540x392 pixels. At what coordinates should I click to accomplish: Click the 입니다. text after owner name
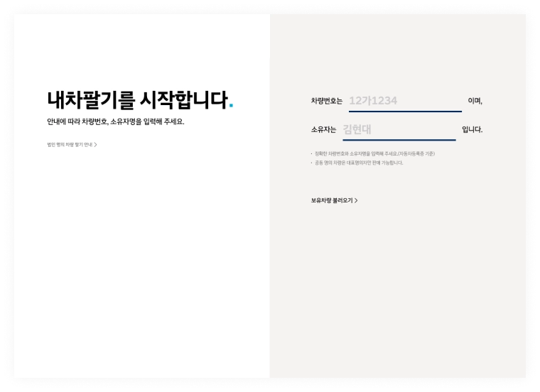pos(472,130)
